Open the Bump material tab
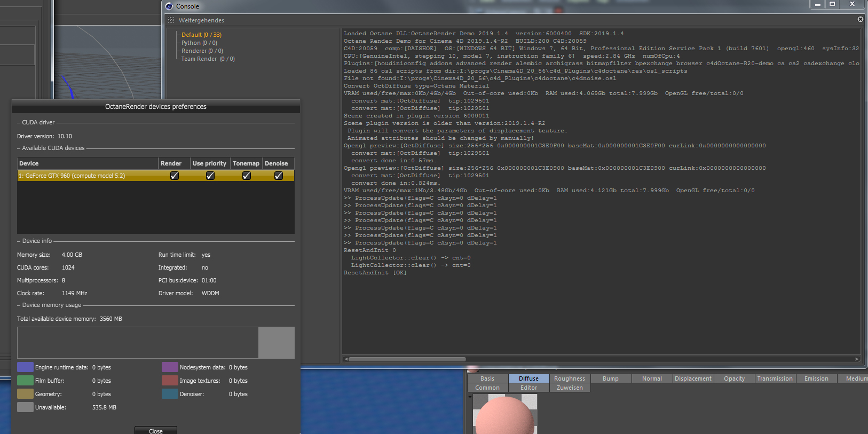 point(611,378)
